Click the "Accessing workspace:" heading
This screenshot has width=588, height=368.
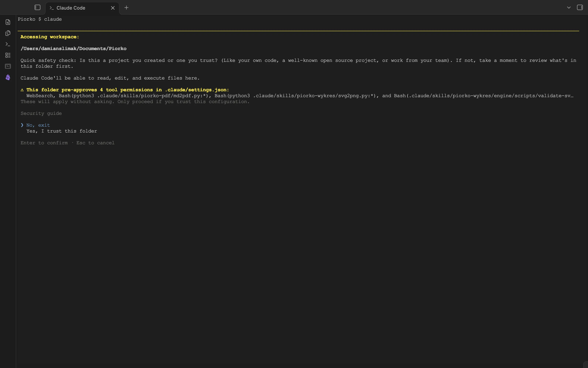click(x=50, y=37)
